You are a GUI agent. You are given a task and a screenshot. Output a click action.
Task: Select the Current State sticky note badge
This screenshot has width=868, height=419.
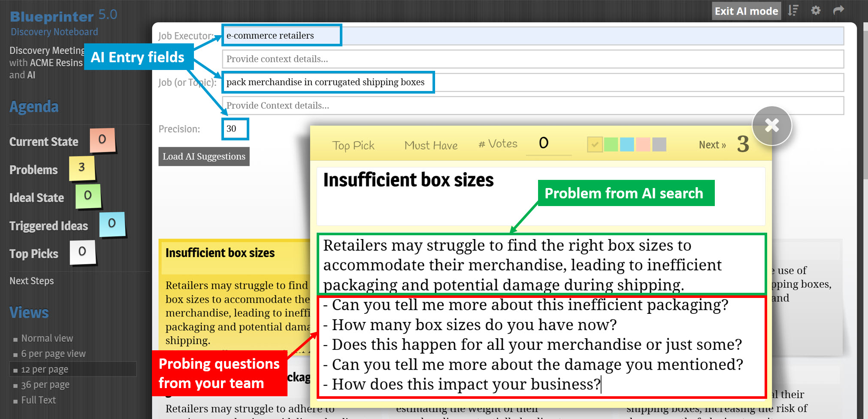103,139
